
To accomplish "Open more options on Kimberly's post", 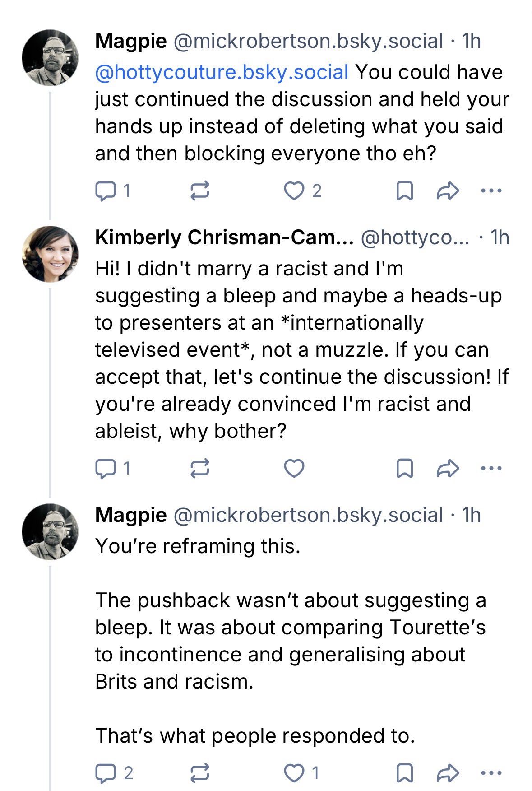I will click(491, 468).
